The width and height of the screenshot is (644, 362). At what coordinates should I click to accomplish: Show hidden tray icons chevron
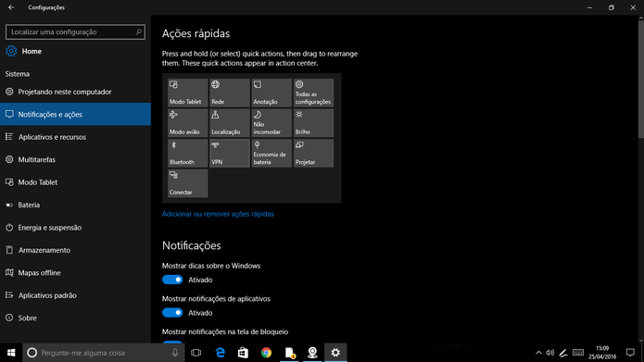click(x=538, y=353)
